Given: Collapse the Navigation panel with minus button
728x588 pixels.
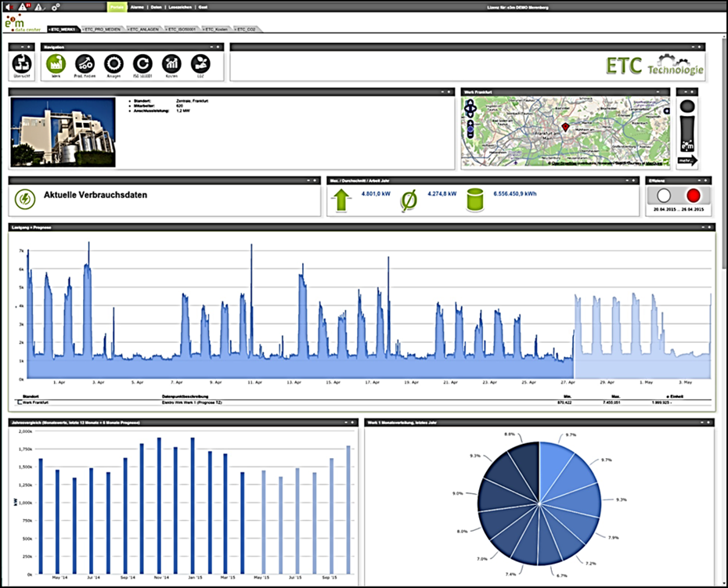Looking at the screenshot, I should [211, 47].
